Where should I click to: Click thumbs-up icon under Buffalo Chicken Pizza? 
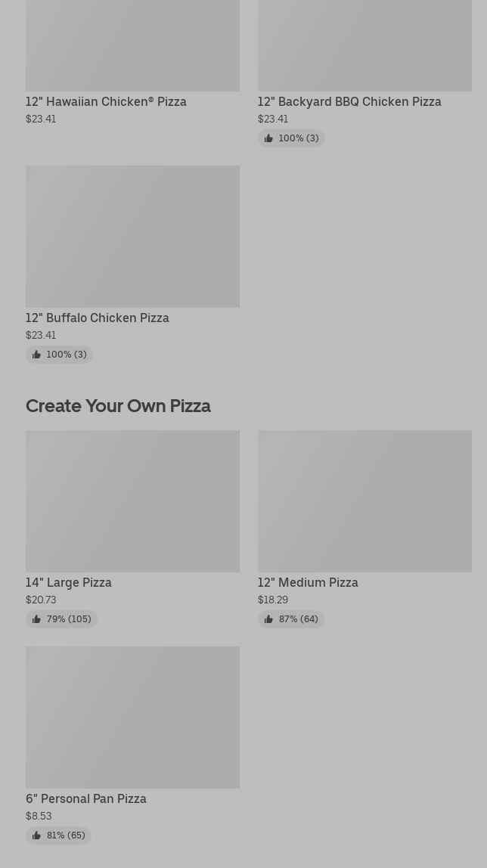[x=36, y=355]
